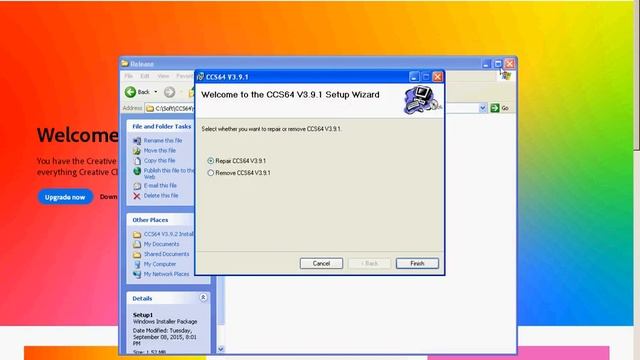640x360 pixels.
Task: Maximize the Release explorer window
Action: click(498, 64)
